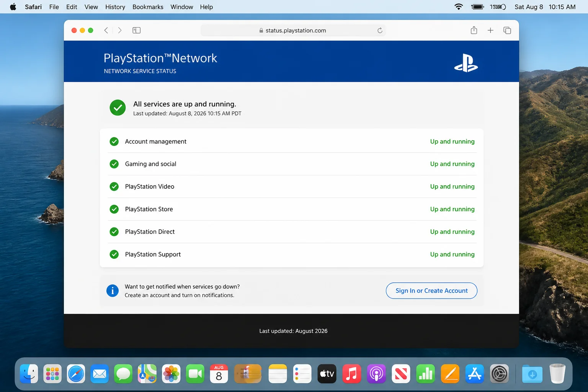Open the Window menu
588x392 pixels.
click(x=182, y=7)
